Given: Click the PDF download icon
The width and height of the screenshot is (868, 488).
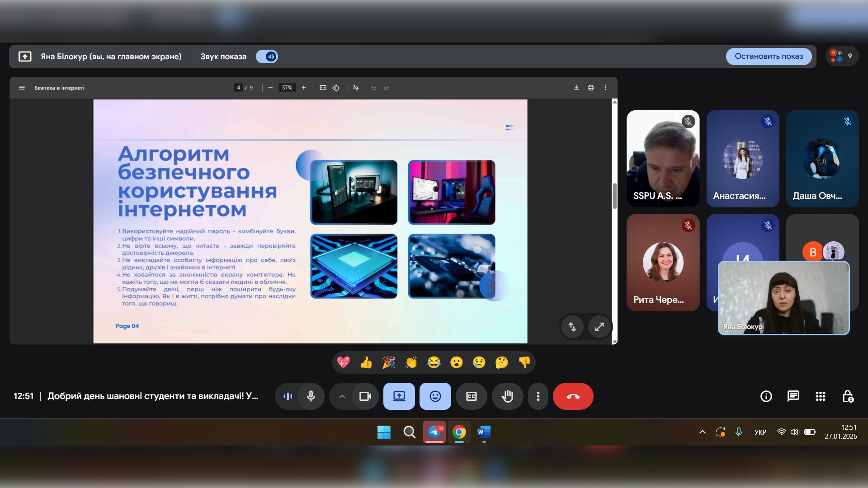Looking at the screenshot, I should pos(576,88).
